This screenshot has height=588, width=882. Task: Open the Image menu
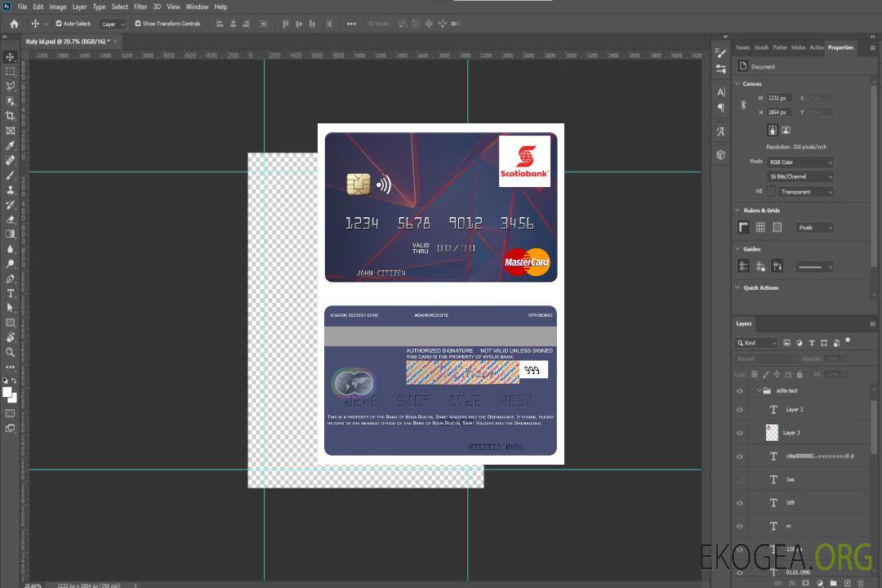(x=58, y=7)
